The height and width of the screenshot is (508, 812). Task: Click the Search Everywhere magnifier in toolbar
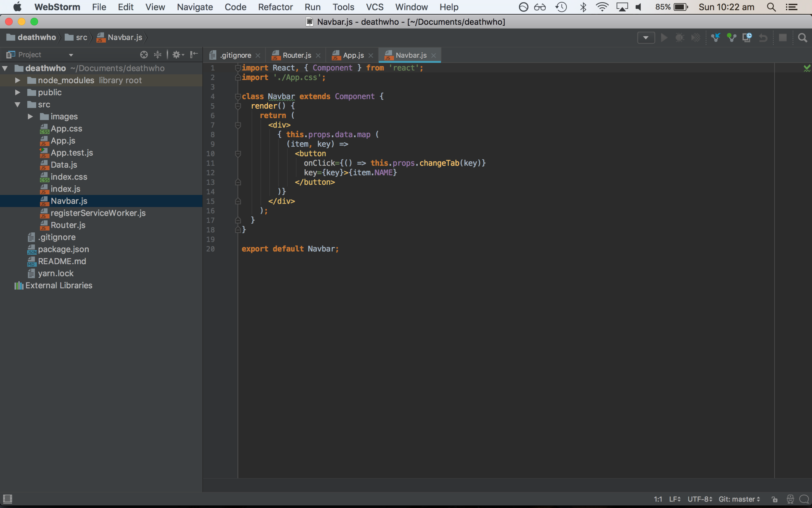[x=802, y=38]
